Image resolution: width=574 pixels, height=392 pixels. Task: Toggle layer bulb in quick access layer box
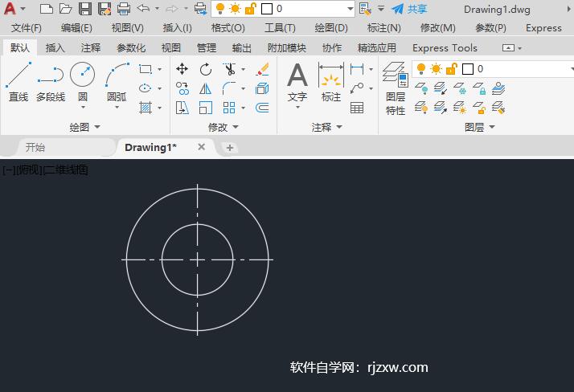tap(220, 8)
